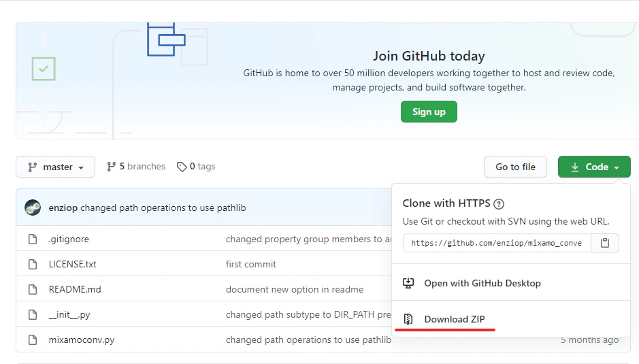Click file icon next to mixamoconv.py

(x=33, y=340)
